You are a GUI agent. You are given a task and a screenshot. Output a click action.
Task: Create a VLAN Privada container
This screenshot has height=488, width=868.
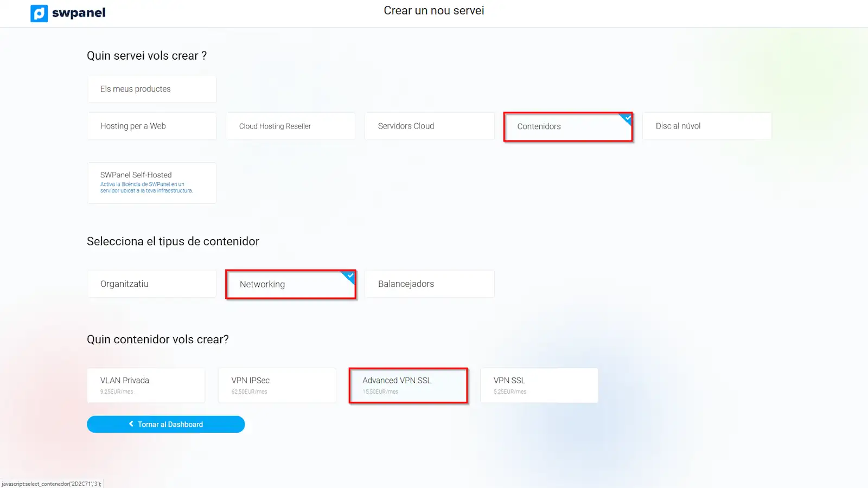pyautogui.click(x=146, y=386)
